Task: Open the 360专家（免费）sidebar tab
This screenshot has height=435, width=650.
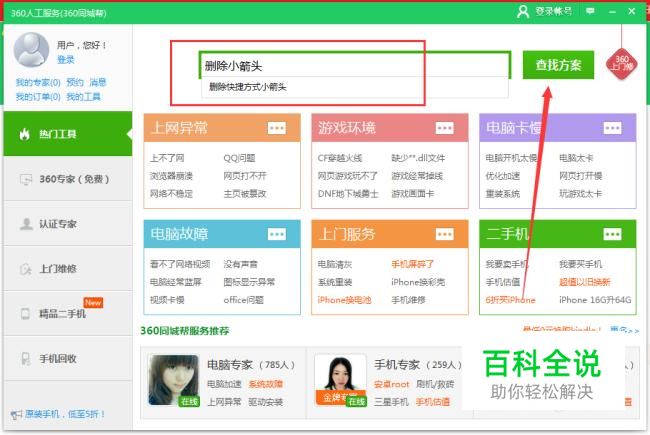Action: [68, 179]
